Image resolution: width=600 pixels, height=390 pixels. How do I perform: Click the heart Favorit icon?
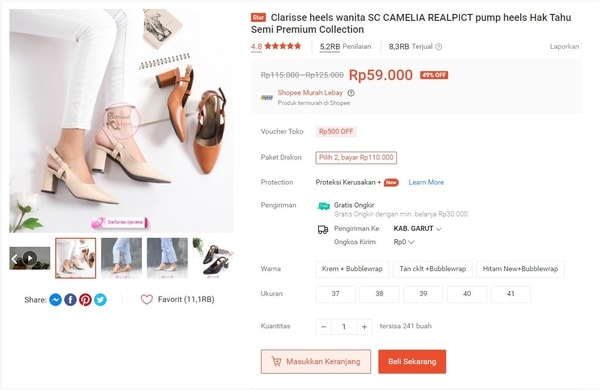click(147, 299)
